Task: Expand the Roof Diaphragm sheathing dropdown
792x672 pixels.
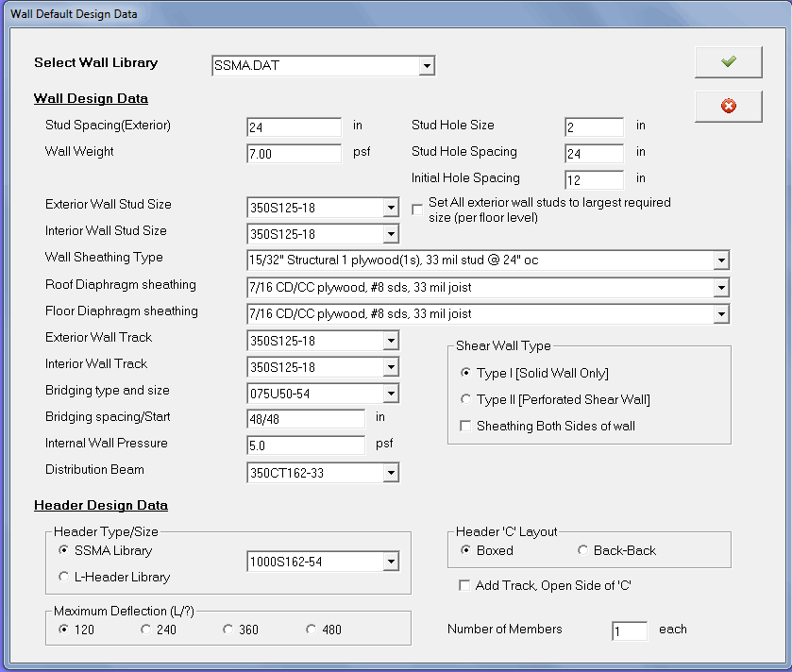Action: pyautogui.click(x=721, y=288)
